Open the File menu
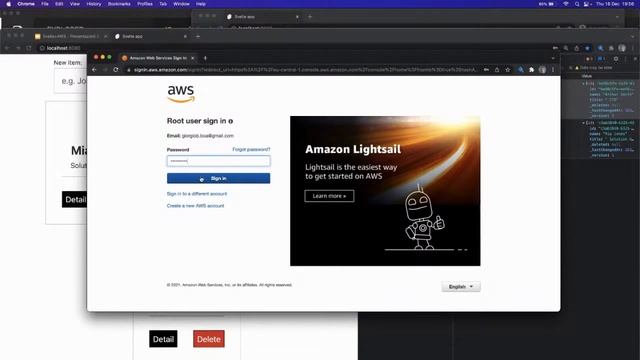The width and height of the screenshot is (640, 360). 45,4
